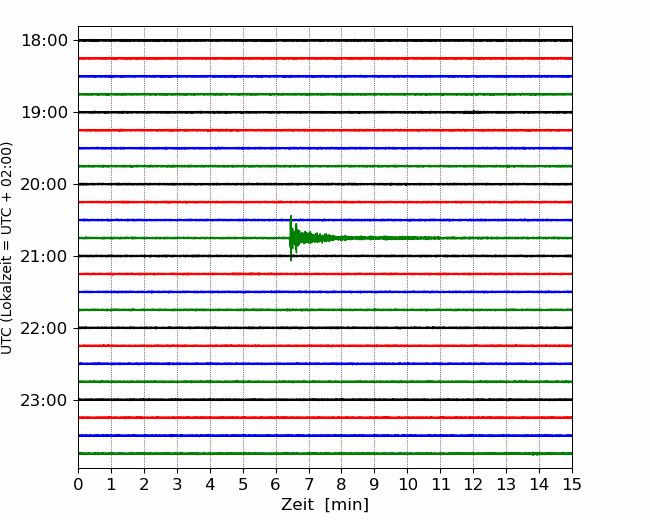The width and height of the screenshot is (650, 520).
Task: Click the x-axis tick label 6
Action: pos(276,484)
